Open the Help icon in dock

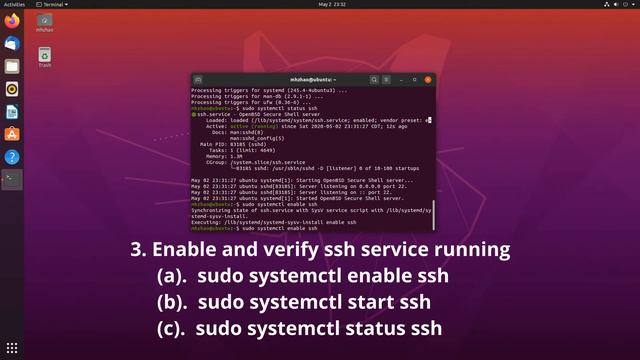[x=12, y=157]
